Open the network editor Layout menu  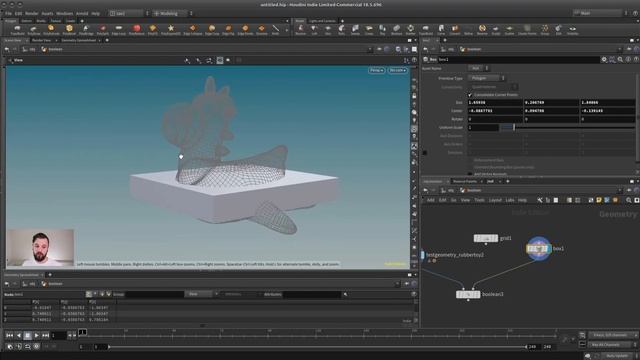495,200
